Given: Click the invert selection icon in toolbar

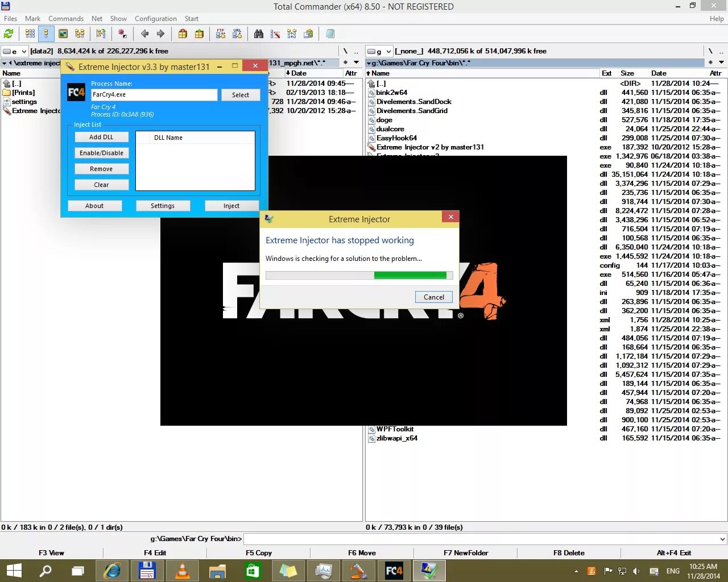Looking at the screenshot, I should coord(101,34).
